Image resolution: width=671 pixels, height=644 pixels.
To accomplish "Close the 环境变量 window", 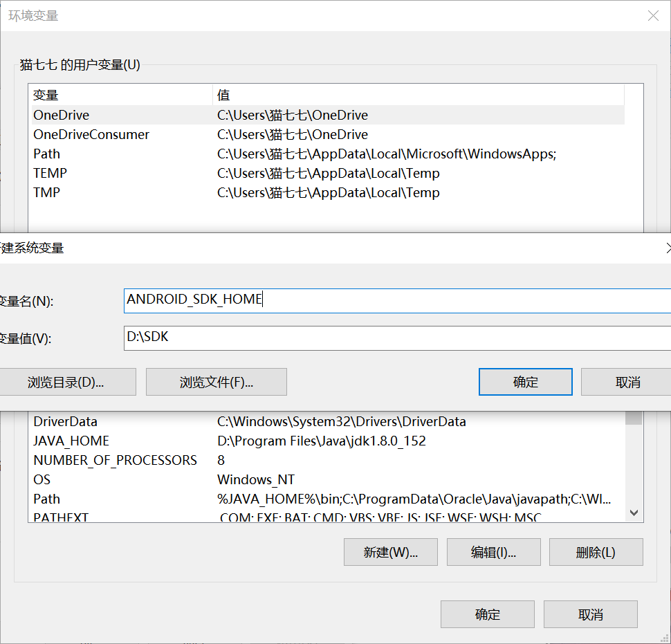I will pos(653,16).
